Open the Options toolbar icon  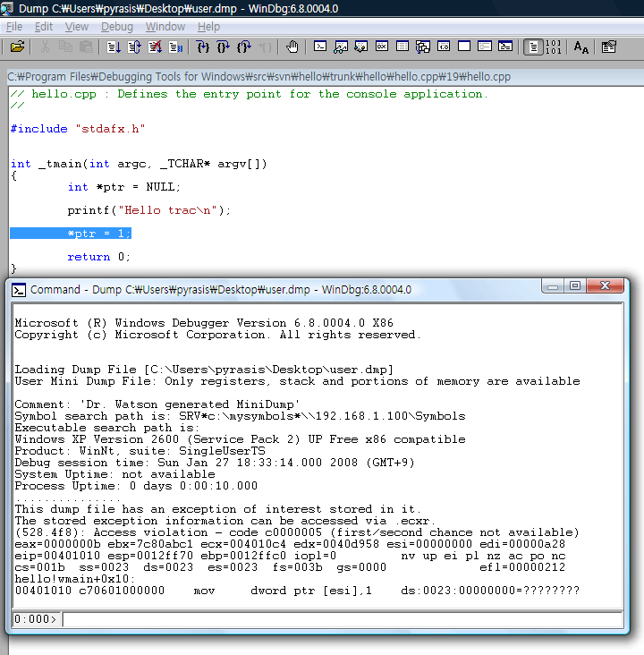tap(609, 47)
